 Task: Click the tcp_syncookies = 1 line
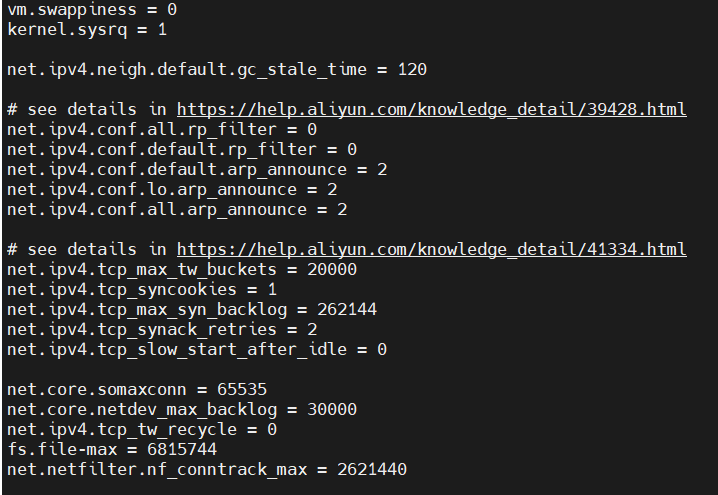(142, 289)
